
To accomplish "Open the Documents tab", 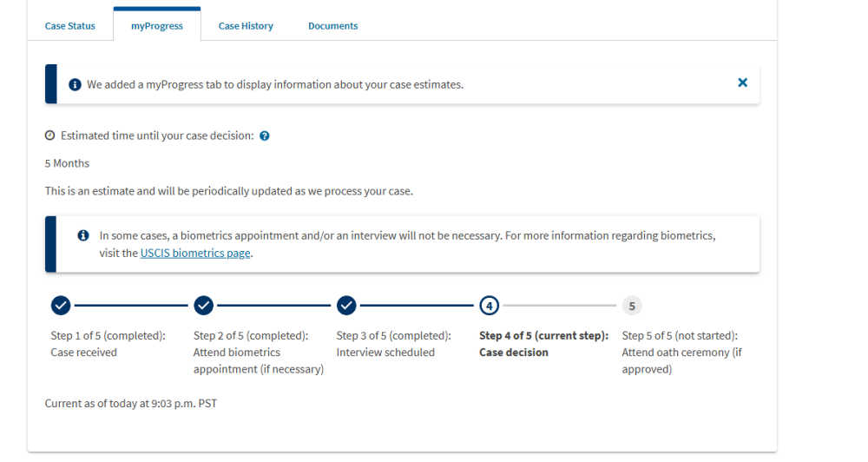I will point(333,26).
